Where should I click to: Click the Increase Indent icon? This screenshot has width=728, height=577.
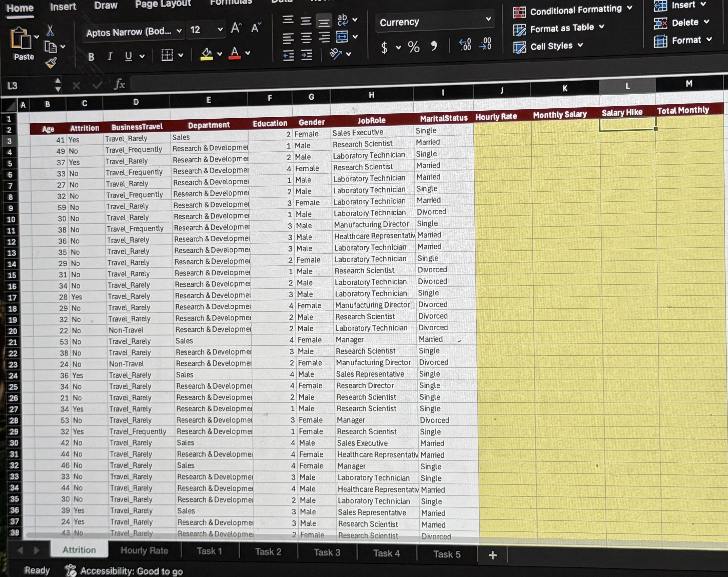click(306, 55)
